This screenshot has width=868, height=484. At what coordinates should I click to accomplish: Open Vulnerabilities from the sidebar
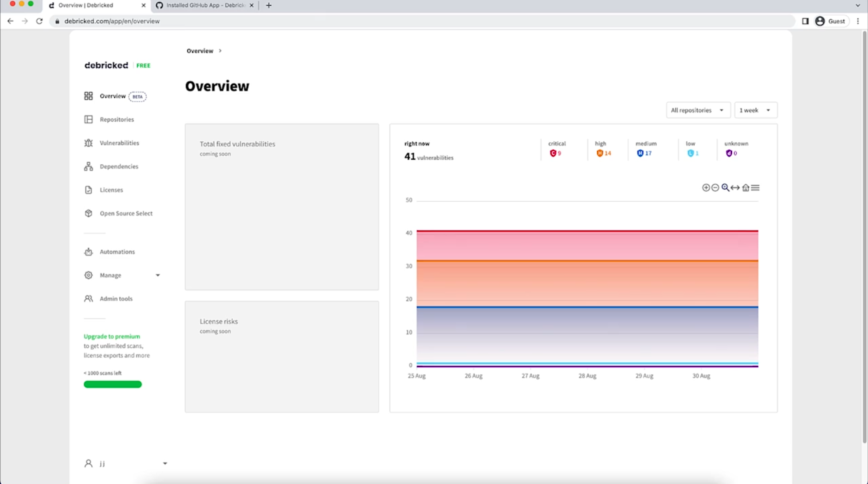(x=119, y=143)
